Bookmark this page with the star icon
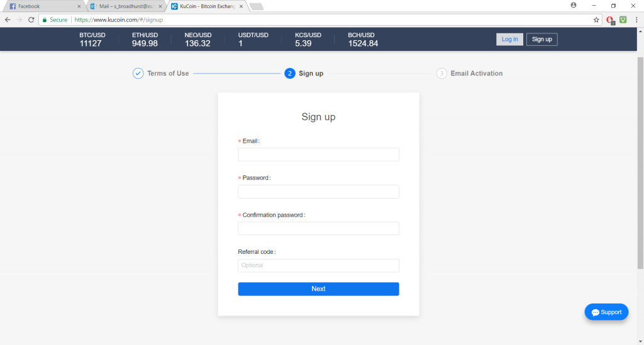Image resolution: width=644 pixels, height=345 pixels. (596, 19)
